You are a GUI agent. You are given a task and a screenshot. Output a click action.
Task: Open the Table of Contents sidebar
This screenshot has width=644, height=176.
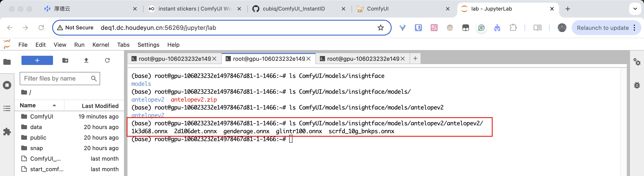[x=7, y=108]
